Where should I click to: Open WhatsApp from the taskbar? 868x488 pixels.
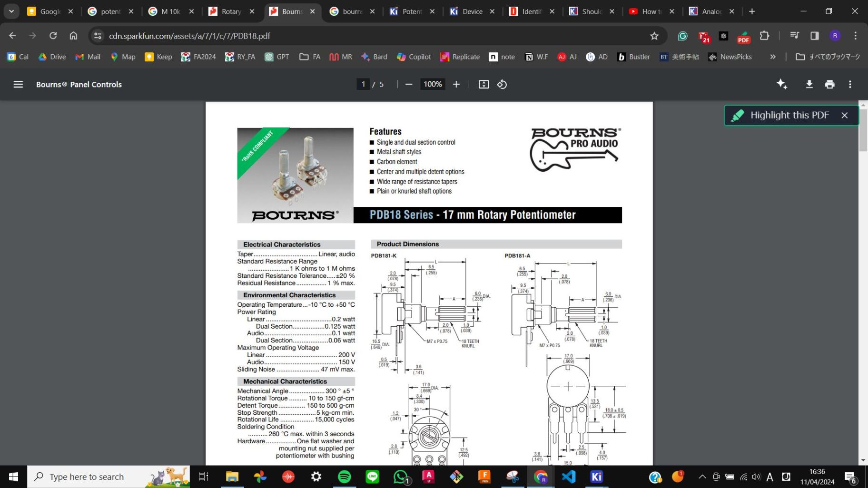(401, 477)
